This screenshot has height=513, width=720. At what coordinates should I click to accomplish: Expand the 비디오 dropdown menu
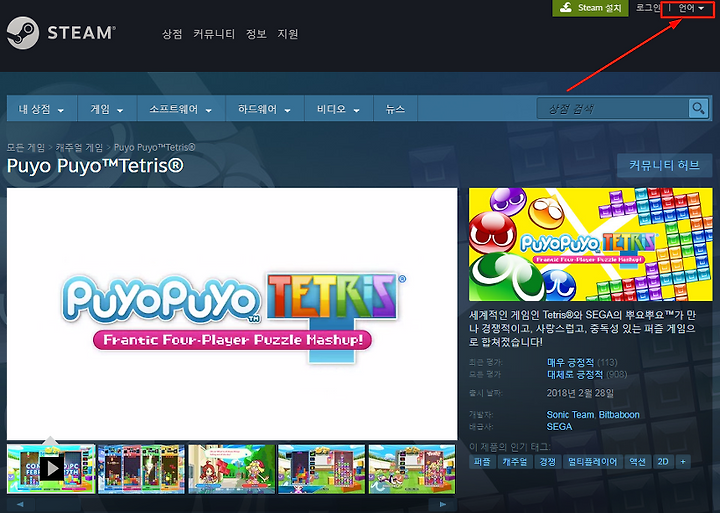tap(338, 109)
